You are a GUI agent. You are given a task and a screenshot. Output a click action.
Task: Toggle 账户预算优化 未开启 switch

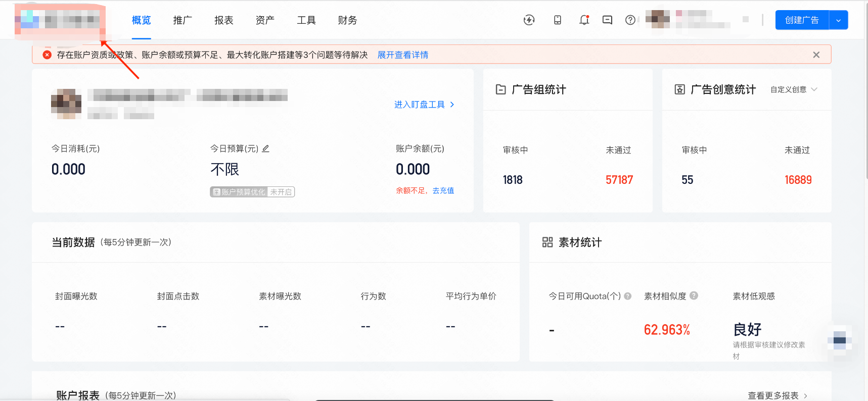252,192
